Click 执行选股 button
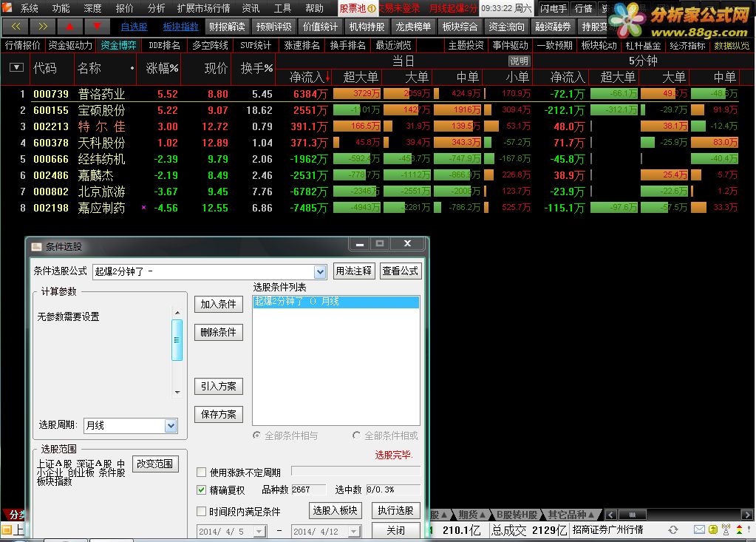This screenshot has height=542, width=756. [395, 510]
